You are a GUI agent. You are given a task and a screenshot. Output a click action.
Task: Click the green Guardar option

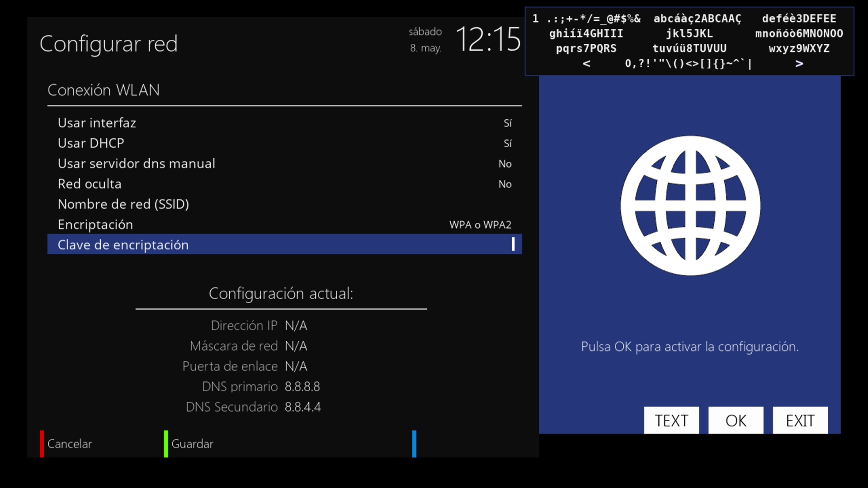[x=191, y=444]
